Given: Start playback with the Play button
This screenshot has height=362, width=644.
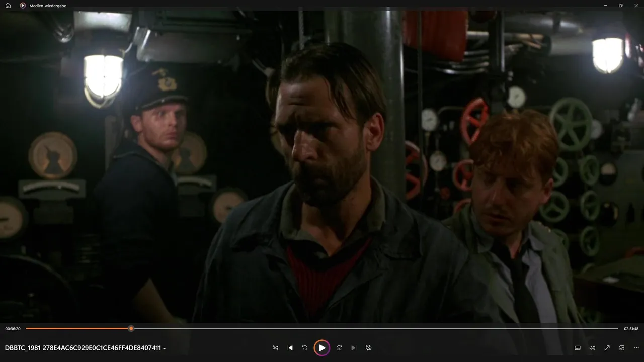Looking at the screenshot, I should (322, 348).
